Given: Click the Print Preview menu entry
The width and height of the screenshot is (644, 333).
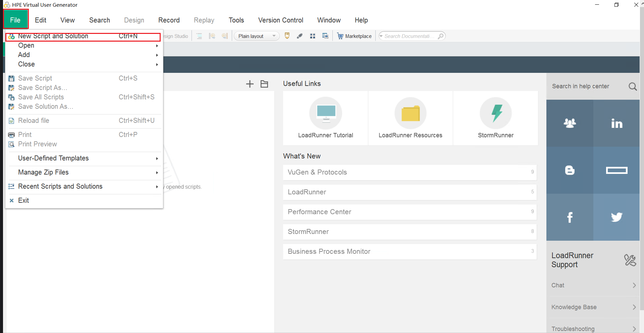Looking at the screenshot, I should tap(84, 144).
